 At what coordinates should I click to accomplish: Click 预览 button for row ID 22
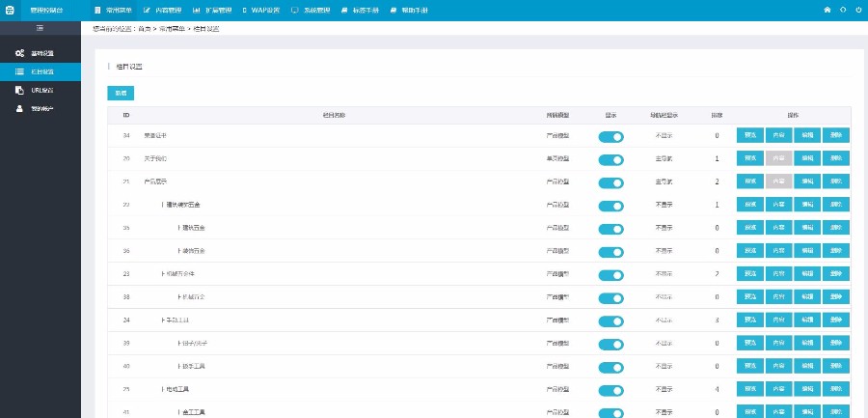[749, 205]
